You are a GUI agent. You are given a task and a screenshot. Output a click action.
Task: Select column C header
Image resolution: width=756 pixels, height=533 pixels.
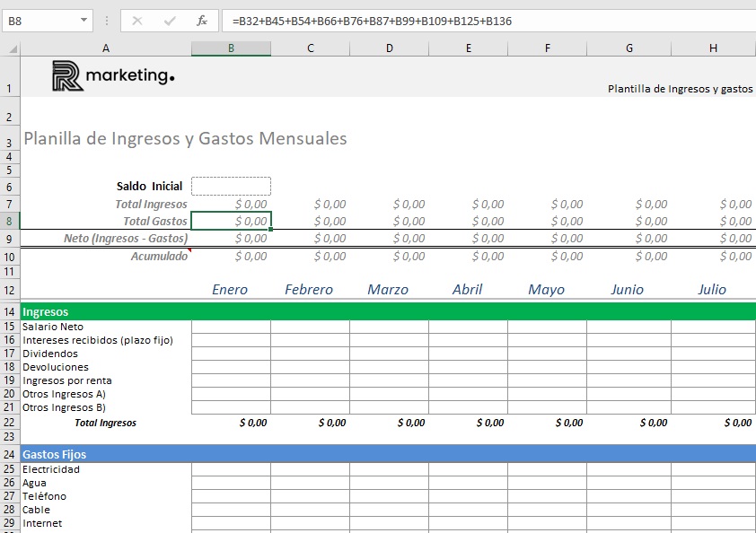310,48
